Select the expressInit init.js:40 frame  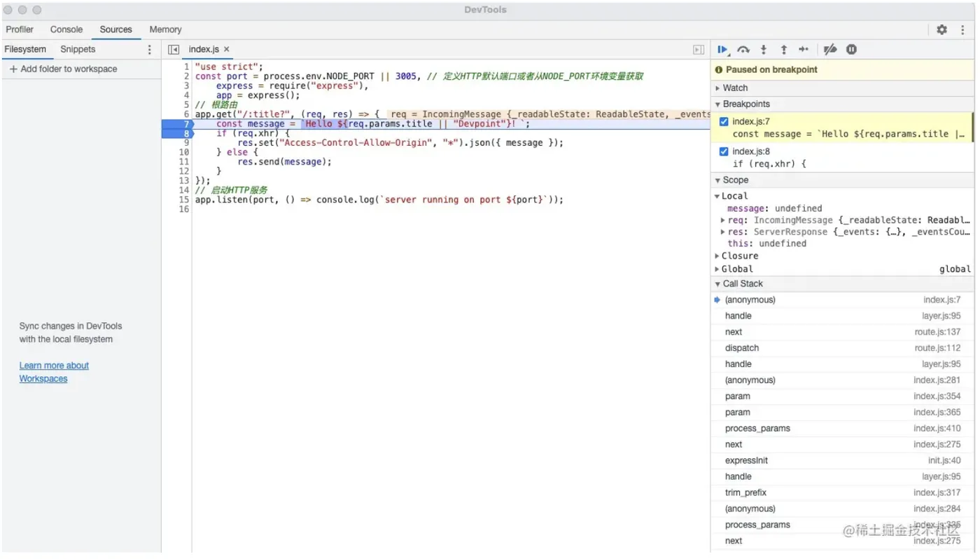click(842, 461)
